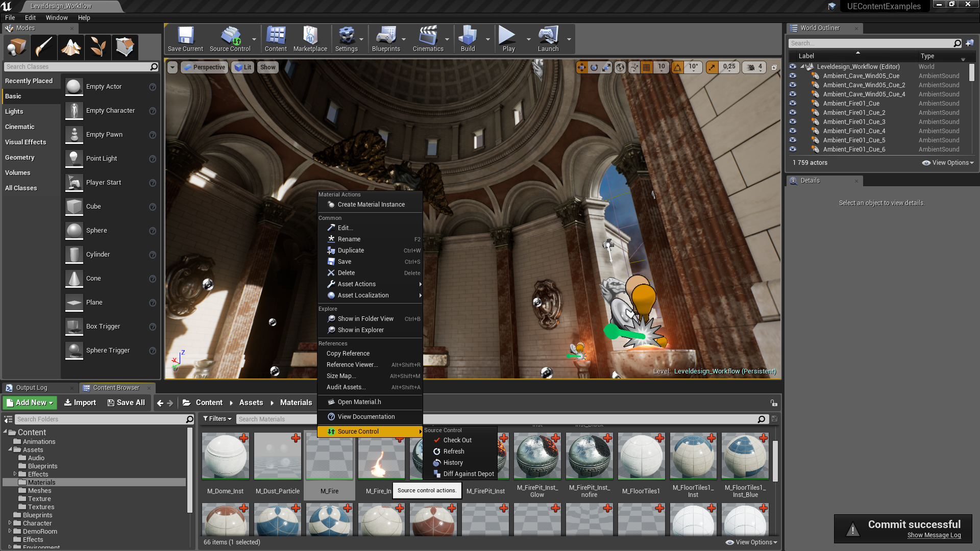Screen dimensions: 980x551
Task: Open the Filters dropdown in Content Browser
Action: coord(217,419)
